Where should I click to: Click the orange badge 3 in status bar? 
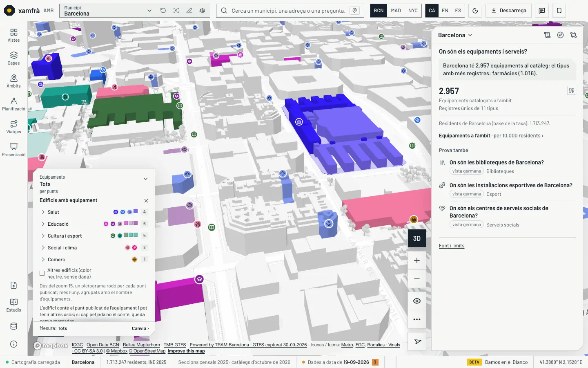click(375, 362)
